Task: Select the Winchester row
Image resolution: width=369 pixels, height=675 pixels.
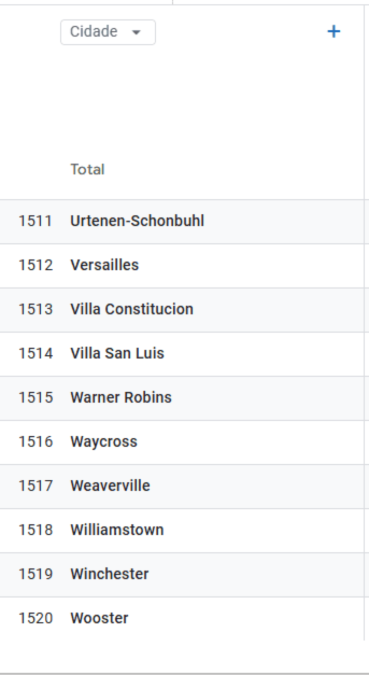Action: tap(182, 574)
